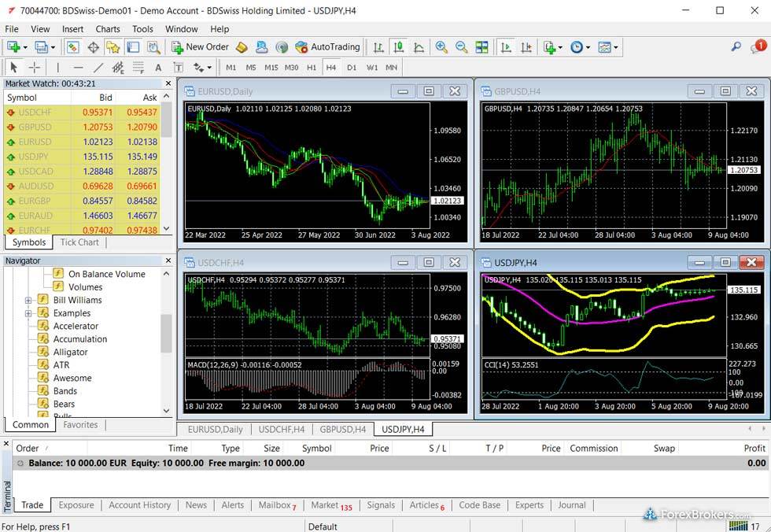Image resolution: width=771 pixels, height=532 pixels.
Task: Select the GBPUSD,H4 chart tab
Action: coord(343,429)
